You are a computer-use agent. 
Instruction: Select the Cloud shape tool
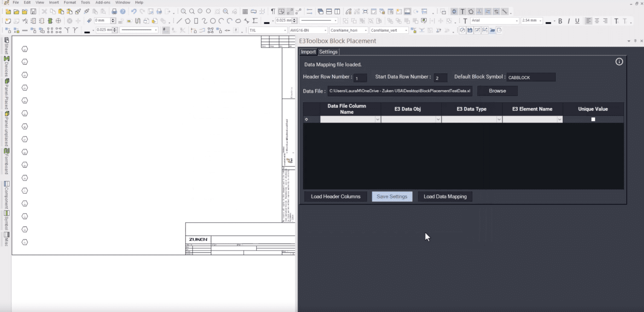pos(238,21)
